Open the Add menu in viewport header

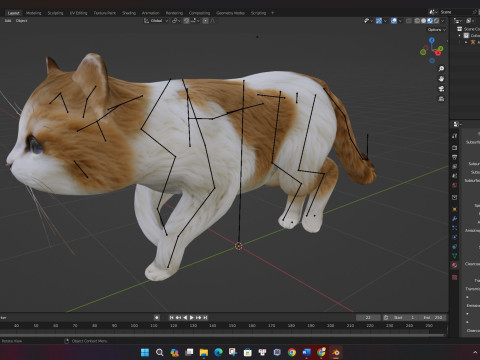click(8, 21)
